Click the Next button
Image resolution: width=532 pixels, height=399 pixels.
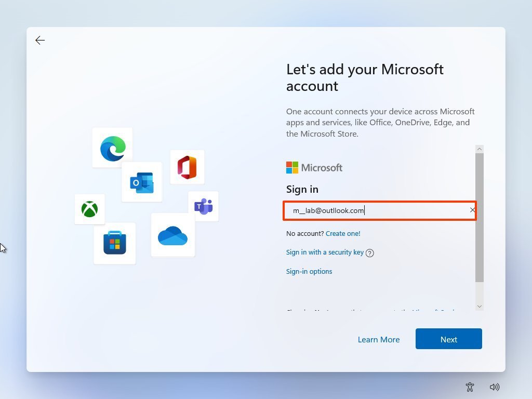pyautogui.click(x=448, y=339)
